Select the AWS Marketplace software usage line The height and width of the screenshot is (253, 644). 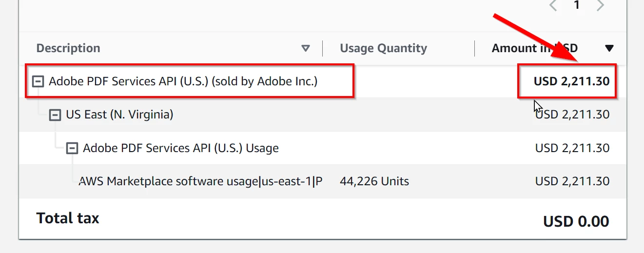point(200,181)
